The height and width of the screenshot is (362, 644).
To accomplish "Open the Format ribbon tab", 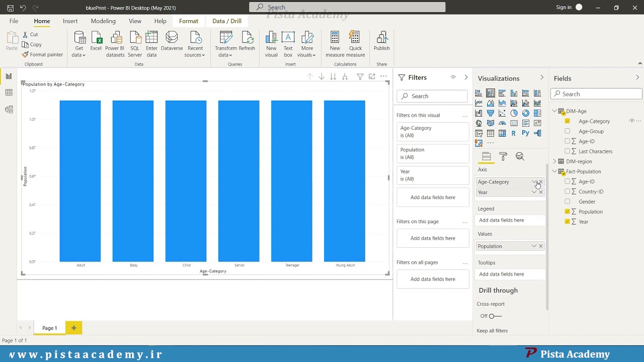I will point(189,21).
